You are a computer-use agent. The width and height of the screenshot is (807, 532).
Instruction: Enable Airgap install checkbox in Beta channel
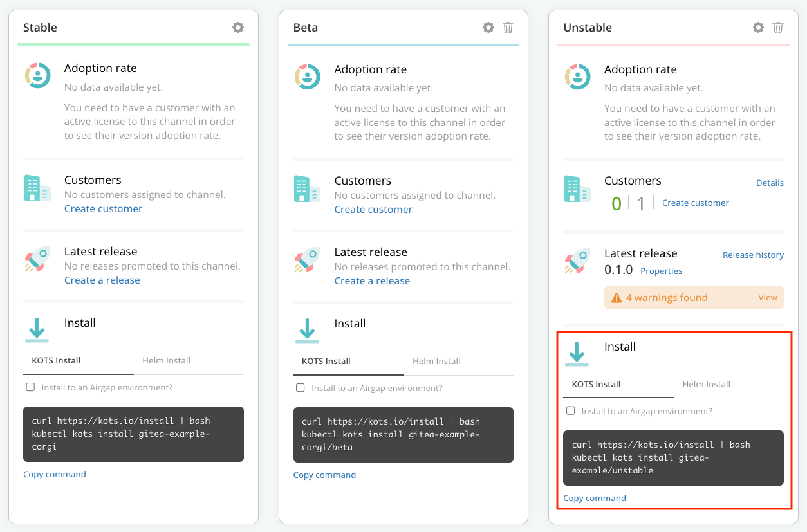[x=300, y=388]
